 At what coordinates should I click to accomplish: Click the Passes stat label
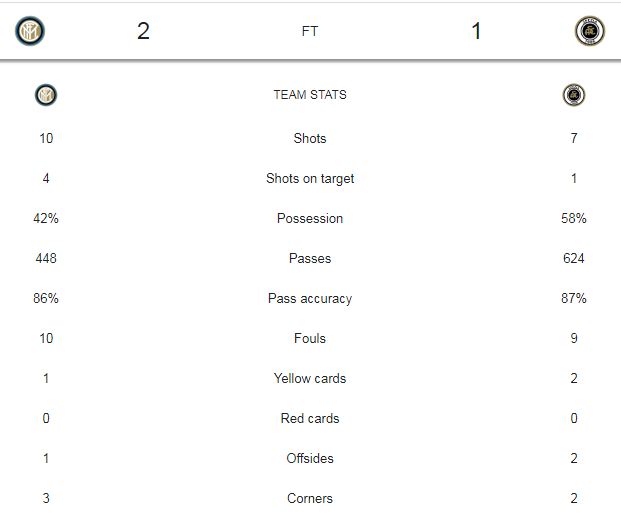pos(310,258)
